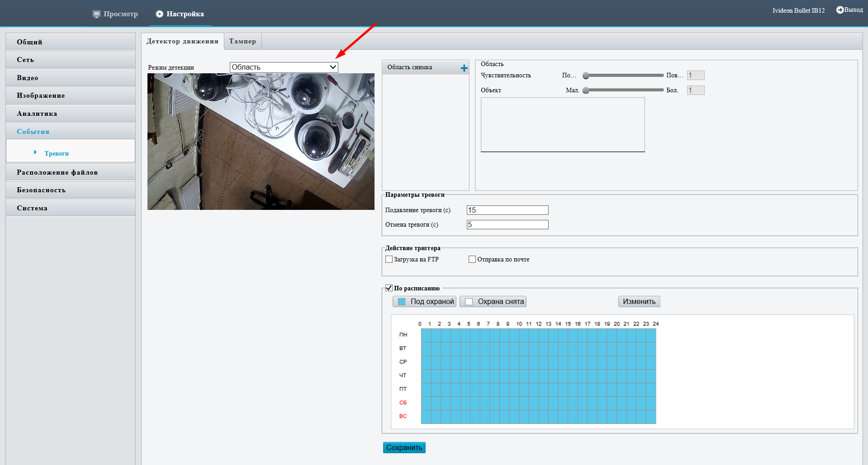Click the empty motion graph box
The height and width of the screenshot is (465, 868).
[x=563, y=125]
